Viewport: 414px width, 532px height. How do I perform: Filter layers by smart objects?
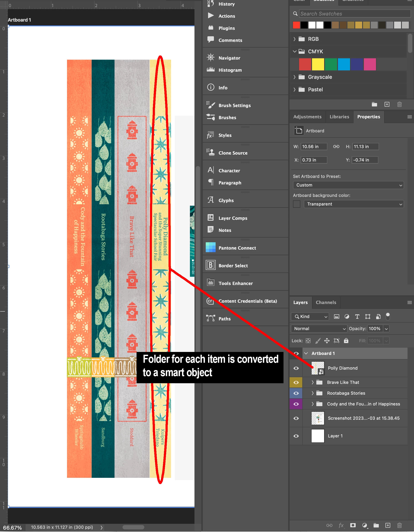378,317
